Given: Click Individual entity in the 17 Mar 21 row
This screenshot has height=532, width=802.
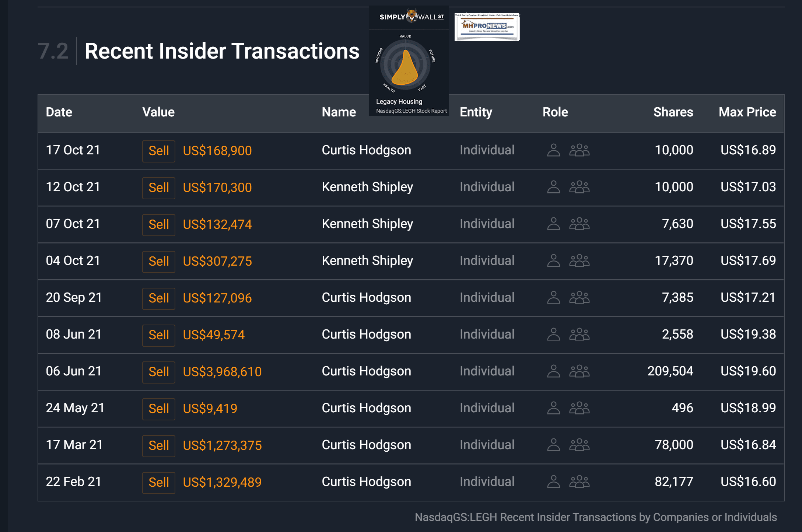Looking at the screenshot, I should [x=487, y=445].
